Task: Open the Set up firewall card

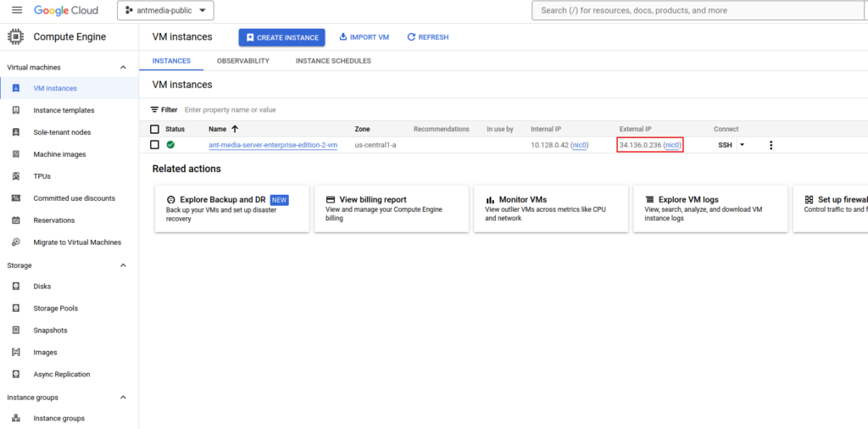Action: (x=831, y=209)
